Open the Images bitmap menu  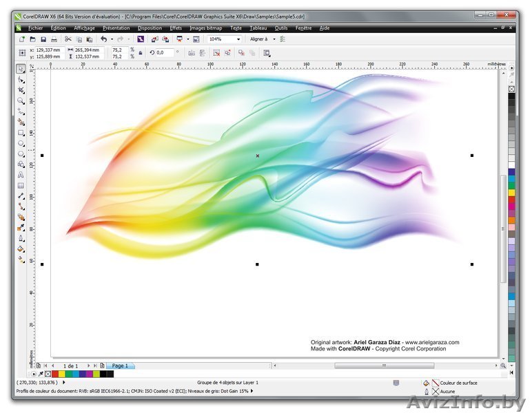pyautogui.click(x=205, y=28)
